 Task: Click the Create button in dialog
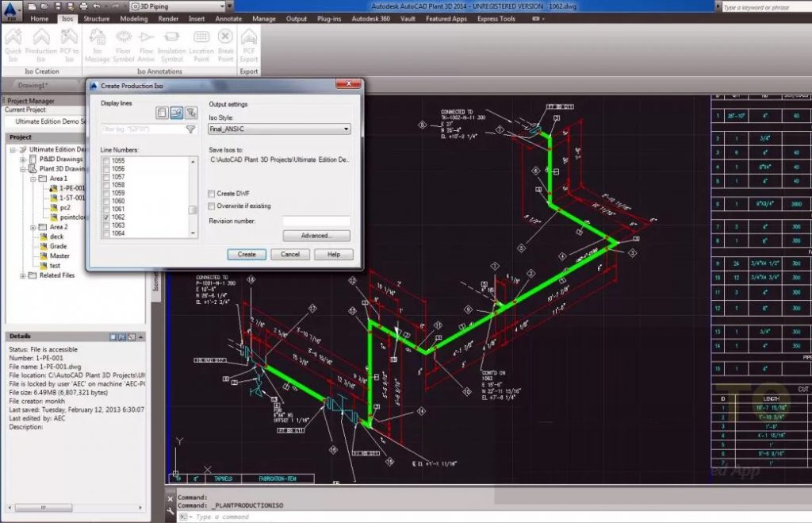click(247, 255)
